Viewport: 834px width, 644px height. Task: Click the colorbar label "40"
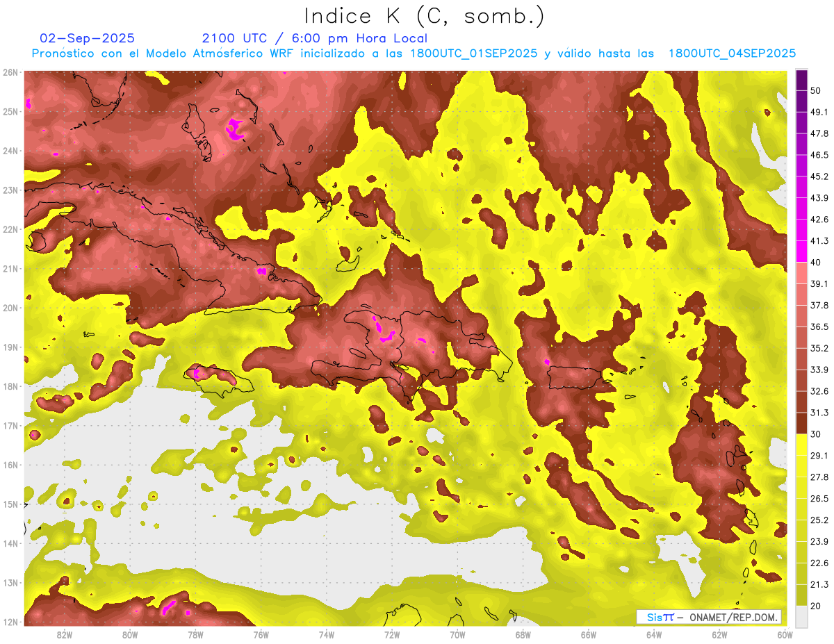tap(816, 262)
